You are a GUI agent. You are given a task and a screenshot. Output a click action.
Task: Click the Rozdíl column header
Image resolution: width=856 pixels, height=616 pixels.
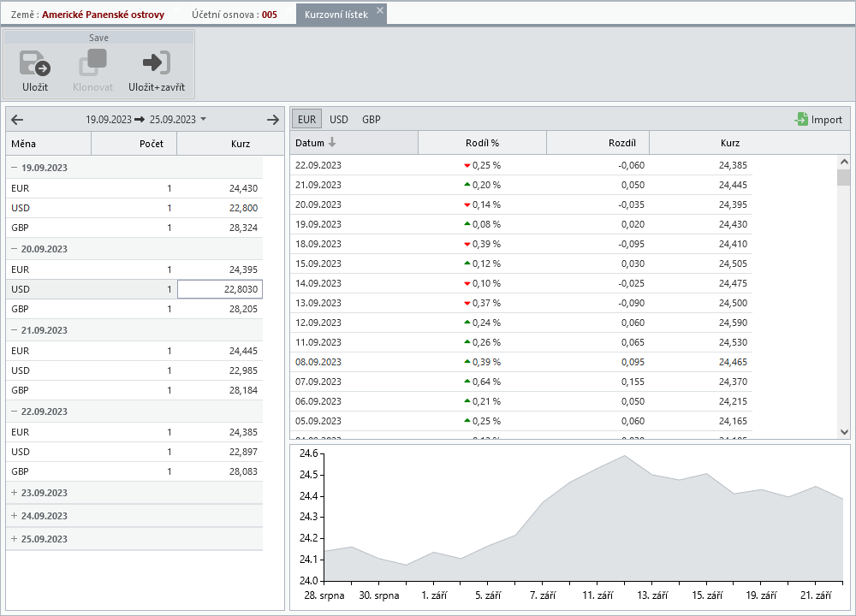(597, 143)
